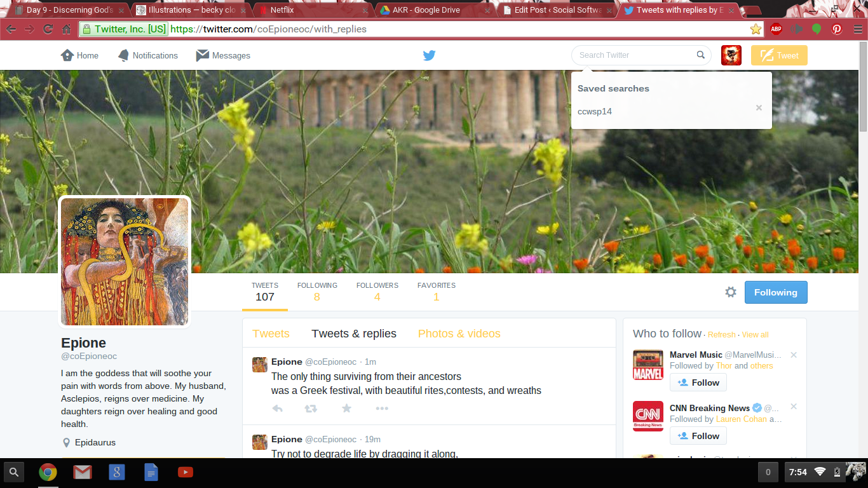Viewport: 868px width, 488px height.
Task: Open more options on Greek festival tweet
Action: pos(382,409)
